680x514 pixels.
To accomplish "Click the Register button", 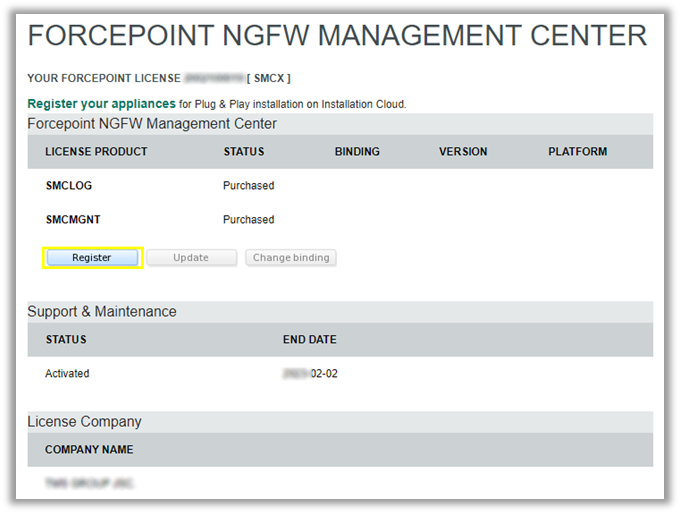I will [92, 258].
